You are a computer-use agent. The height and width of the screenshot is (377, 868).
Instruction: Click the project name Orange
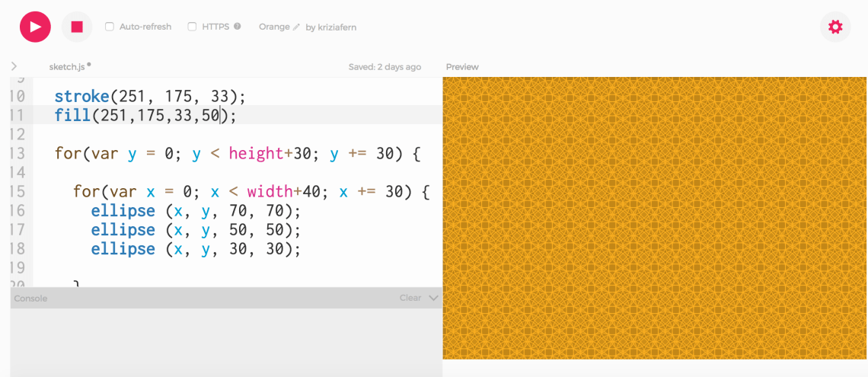pyautogui.click(x=273, y=27)
